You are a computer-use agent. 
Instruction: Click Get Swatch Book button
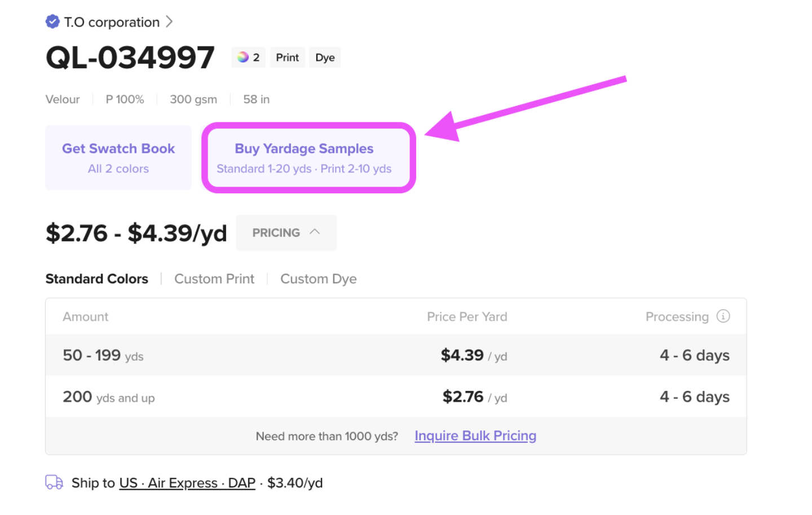point(118,158)
